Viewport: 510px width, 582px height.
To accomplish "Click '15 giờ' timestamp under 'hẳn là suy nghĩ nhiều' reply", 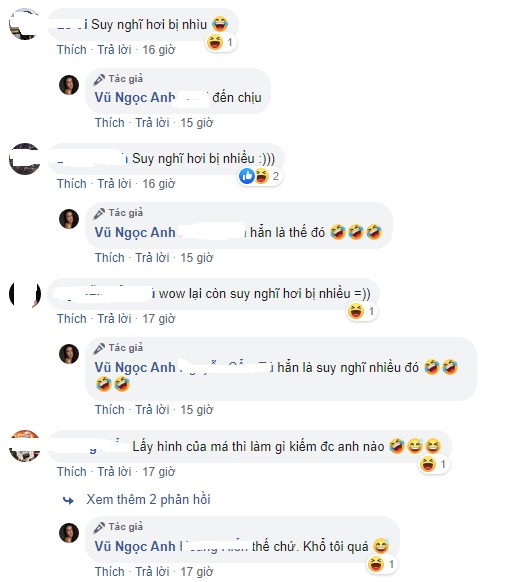I will (x=197, y=409).
